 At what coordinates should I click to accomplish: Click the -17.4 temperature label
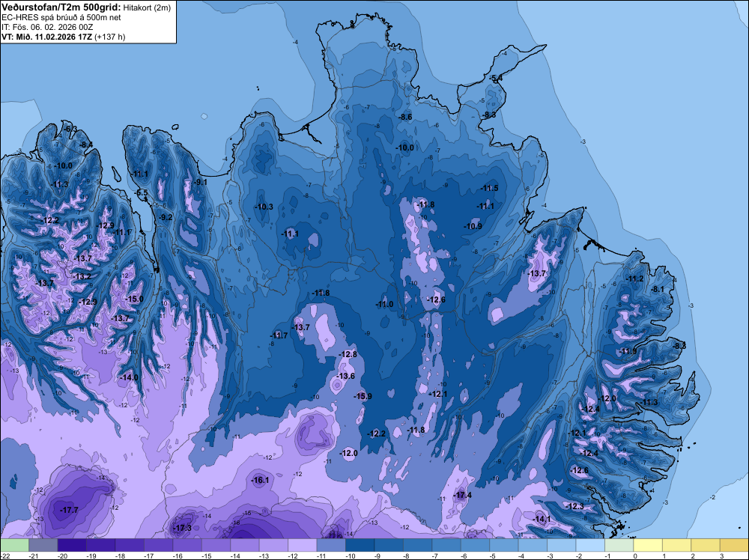(x=462, y=495)
